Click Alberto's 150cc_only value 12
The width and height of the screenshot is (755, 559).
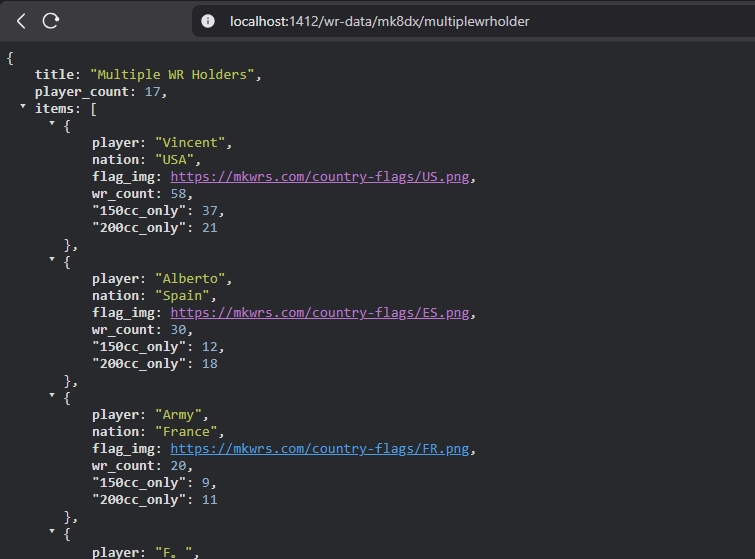coord(209,347)
